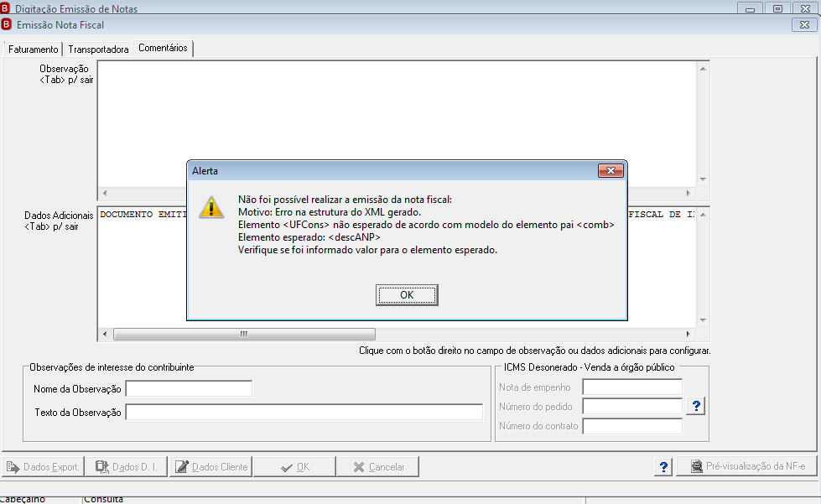Click the Dados D. I. button
The height and width of the screenshot is (504, 821).
click(x=126, y=467)
